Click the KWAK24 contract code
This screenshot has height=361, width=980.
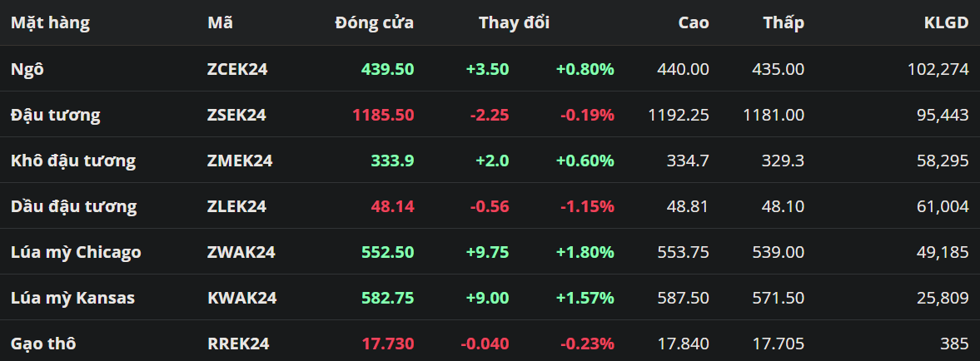(241, 298)
